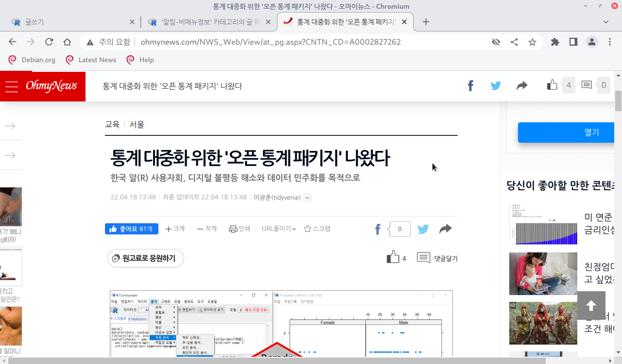Share on Facebook from the sticky header

[x=470, y=86]
